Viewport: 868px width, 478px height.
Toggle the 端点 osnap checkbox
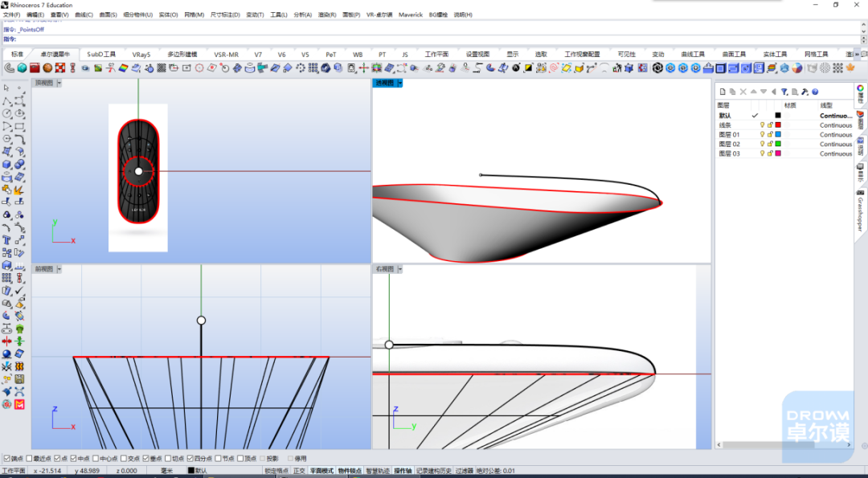7,459
